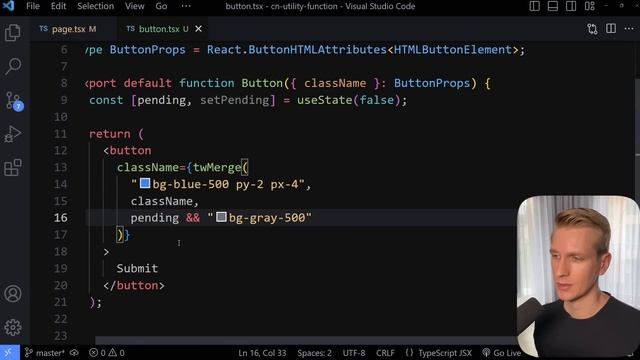Open the Go menu
The height and width of the screenshot is (360, 640).
tap(161, 6)
